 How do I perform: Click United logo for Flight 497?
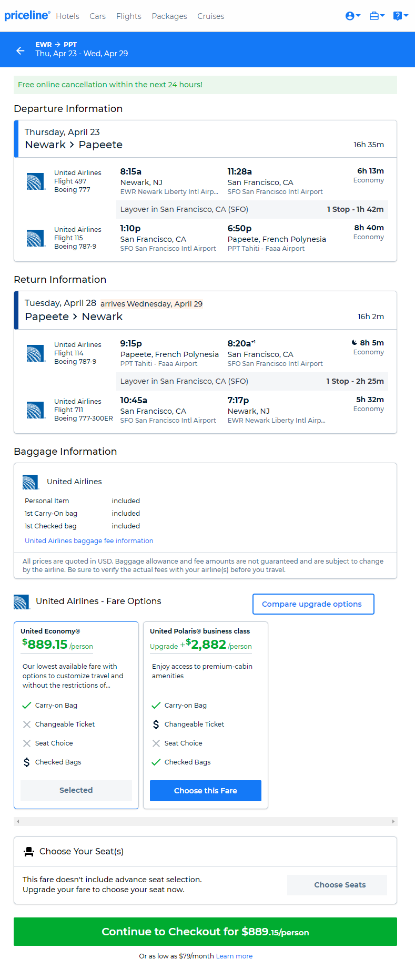pyautogui.click(x=36, y=181)
